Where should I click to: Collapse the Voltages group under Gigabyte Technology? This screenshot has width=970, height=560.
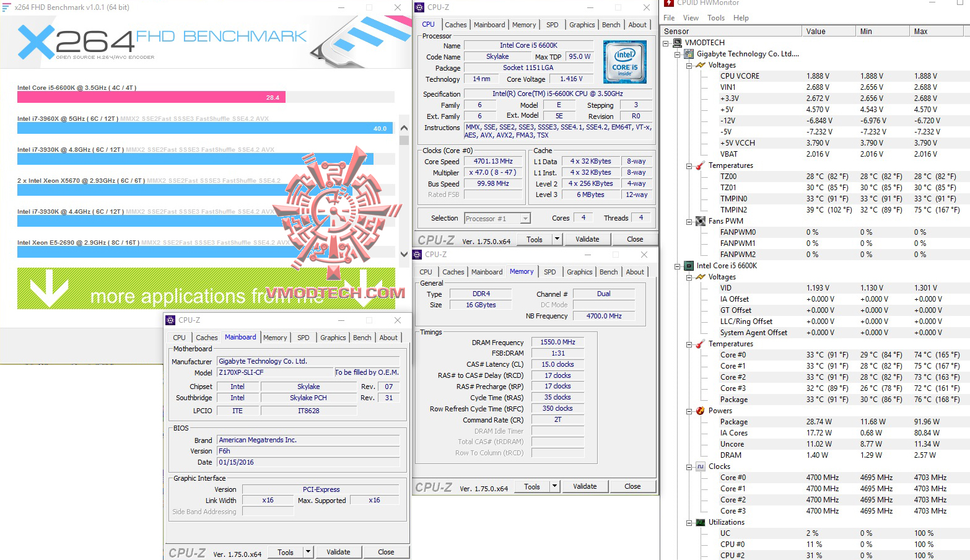(x=689, y=65)
